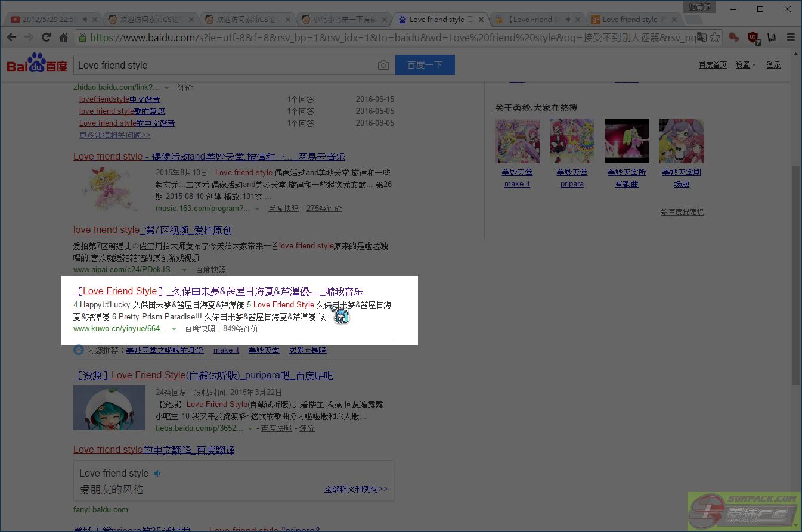Click 美妙天堂 make it thumbnail image
This screenshot has height=532, width=802.
click(x=517, y=141)
